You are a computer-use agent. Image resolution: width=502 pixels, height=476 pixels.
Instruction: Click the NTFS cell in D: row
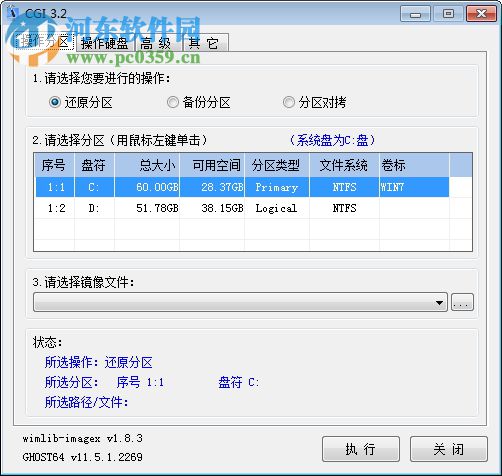click(x=344, y=208)
